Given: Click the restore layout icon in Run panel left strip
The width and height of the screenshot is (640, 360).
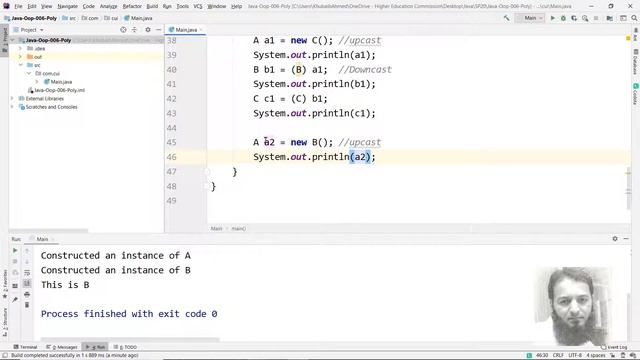Looking at the screenshot, I should click(x=15, y=286).
